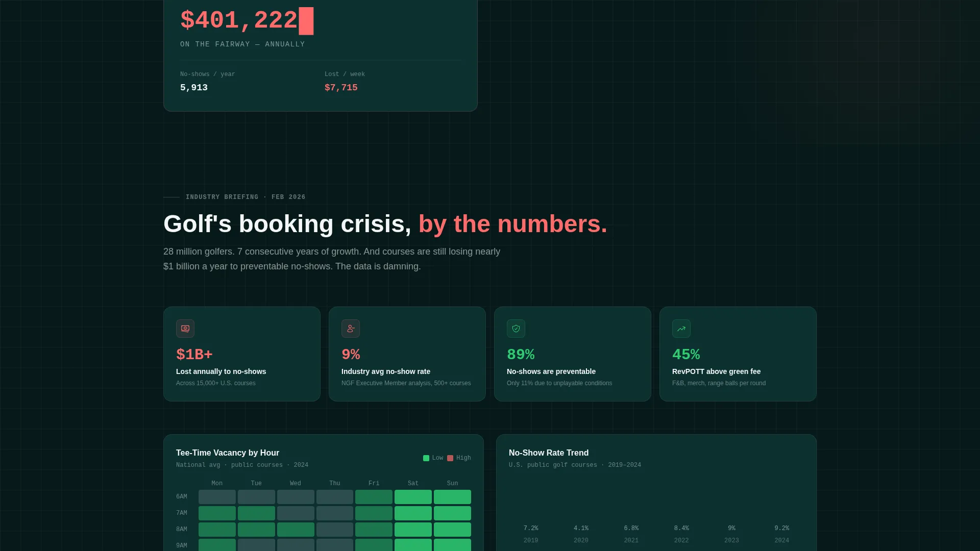Click 'Across 15,000+ U.S. courses' text

pos(216,383)
